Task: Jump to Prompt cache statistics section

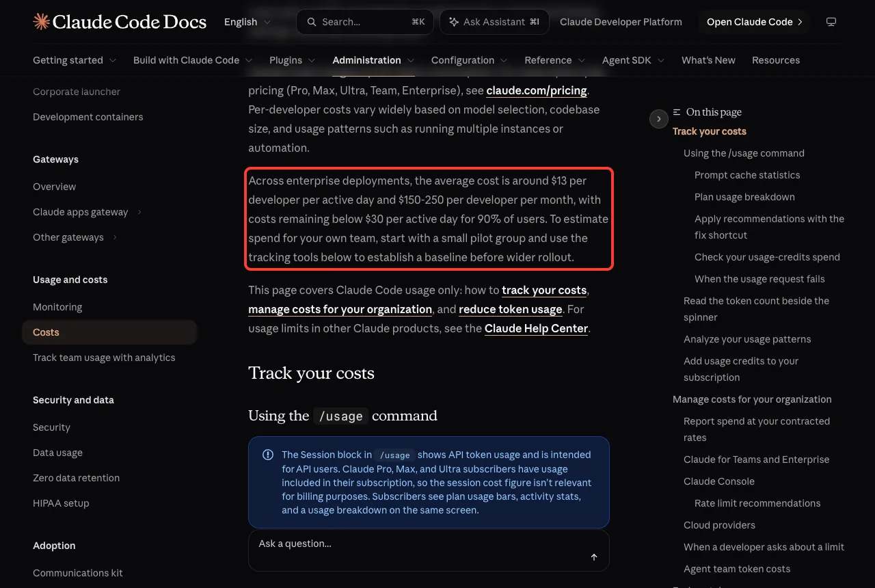Action: pos(747,175)
